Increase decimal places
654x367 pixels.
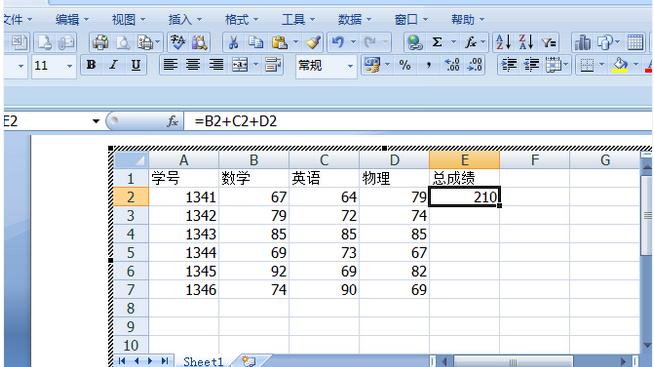pyautogui.click(x=452, y=65)
